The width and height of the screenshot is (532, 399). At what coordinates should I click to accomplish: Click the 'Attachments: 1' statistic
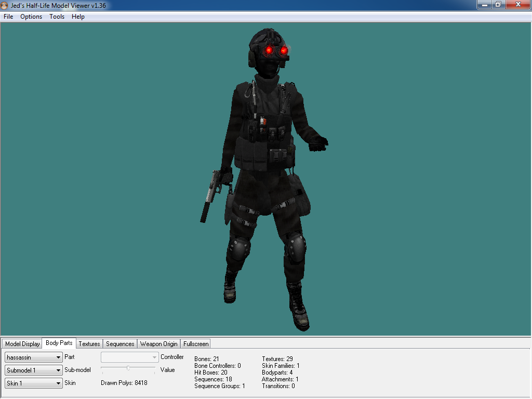pos(280,379)
